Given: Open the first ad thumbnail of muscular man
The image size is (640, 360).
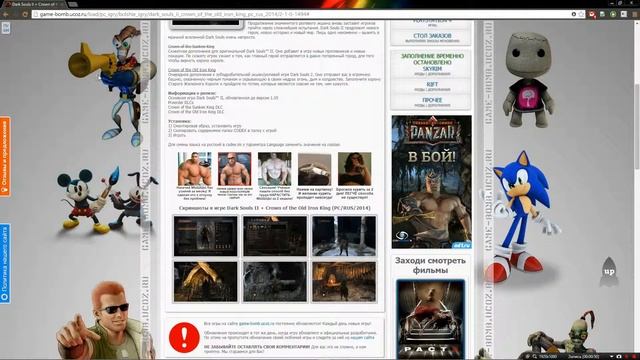Looking at the screenshot, I should [x=194, y=169].
